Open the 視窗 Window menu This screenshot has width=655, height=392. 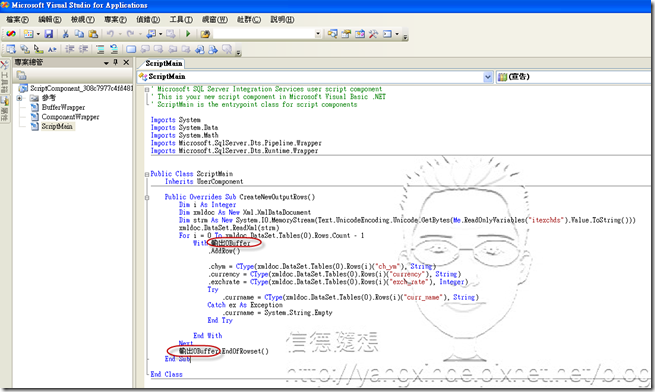point(215,20)
